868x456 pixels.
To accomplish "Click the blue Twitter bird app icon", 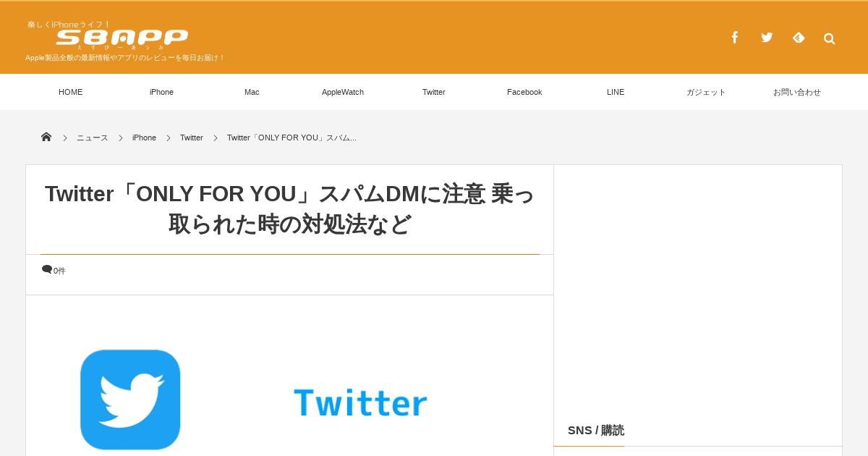I will [130, 400].
